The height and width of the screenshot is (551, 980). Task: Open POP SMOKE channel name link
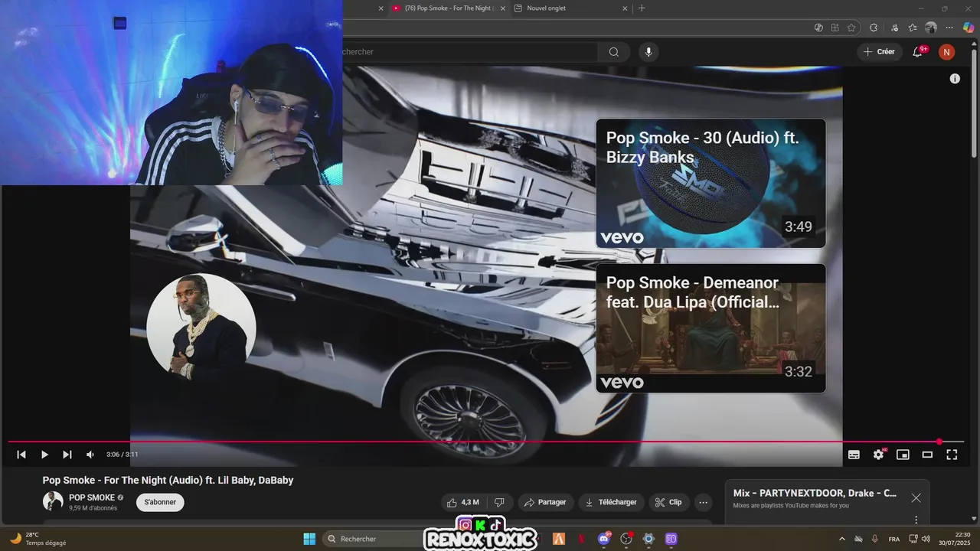[92, 497]
